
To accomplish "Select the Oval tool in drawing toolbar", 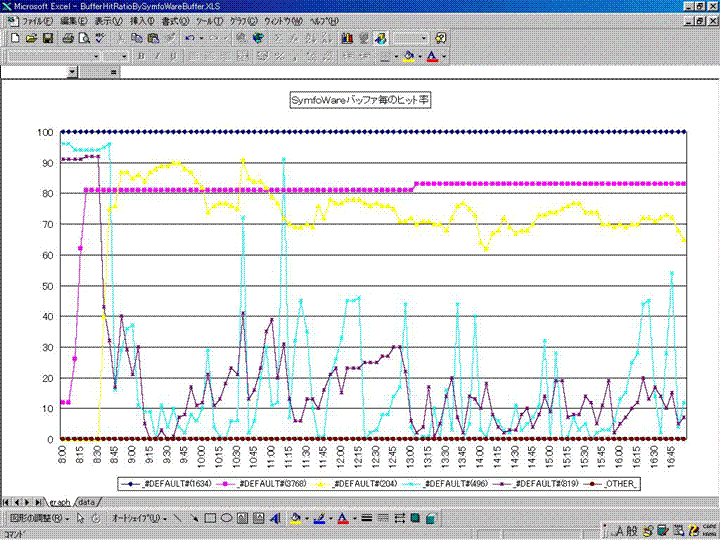I will pos(227,519).
